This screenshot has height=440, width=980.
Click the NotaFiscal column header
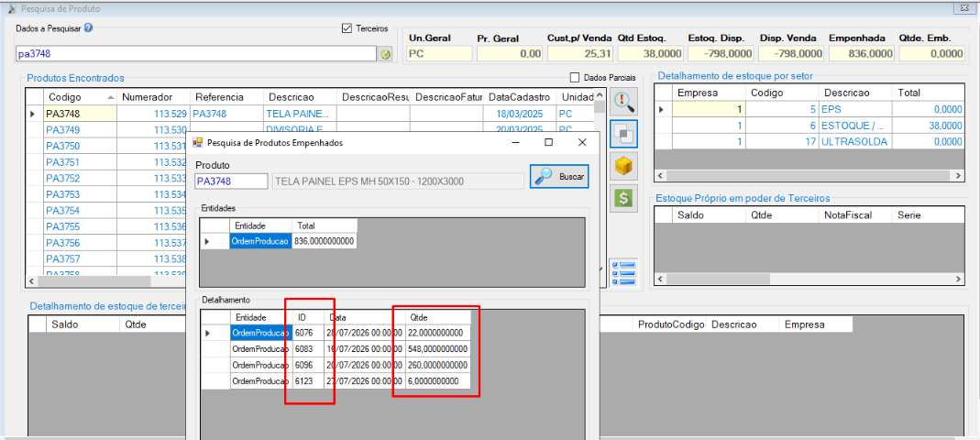855,215
